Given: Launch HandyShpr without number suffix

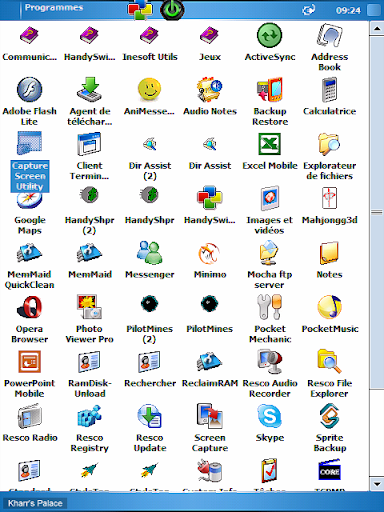Looking at the screenshot, I should click(x=149, y=195).
